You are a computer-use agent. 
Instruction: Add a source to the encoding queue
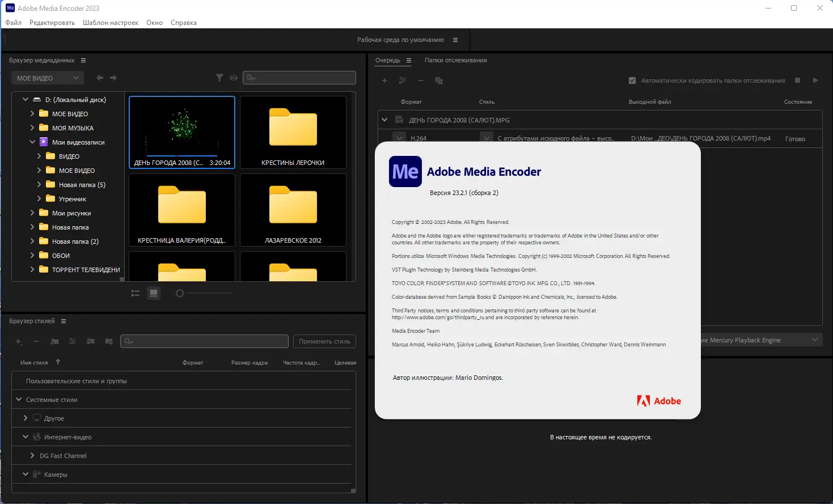pos(384,81)
